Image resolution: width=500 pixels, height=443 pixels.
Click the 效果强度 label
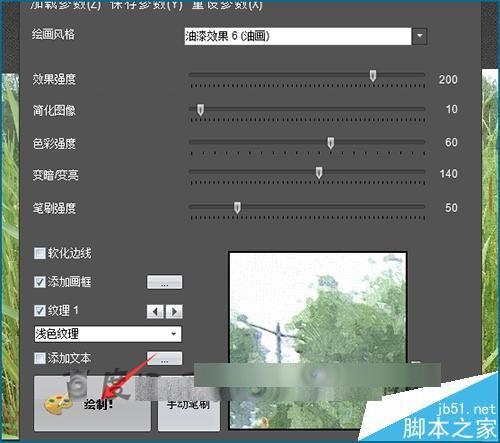tap(54, 79)
